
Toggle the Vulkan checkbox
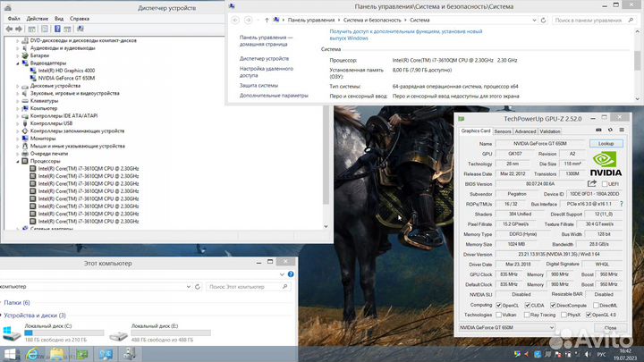click(498, 315)
